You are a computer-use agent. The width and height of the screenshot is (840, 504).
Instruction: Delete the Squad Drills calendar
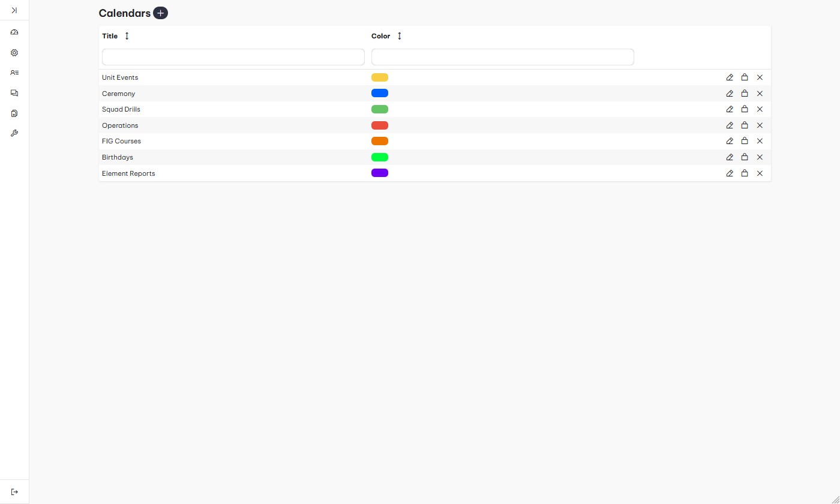(760, 109)
